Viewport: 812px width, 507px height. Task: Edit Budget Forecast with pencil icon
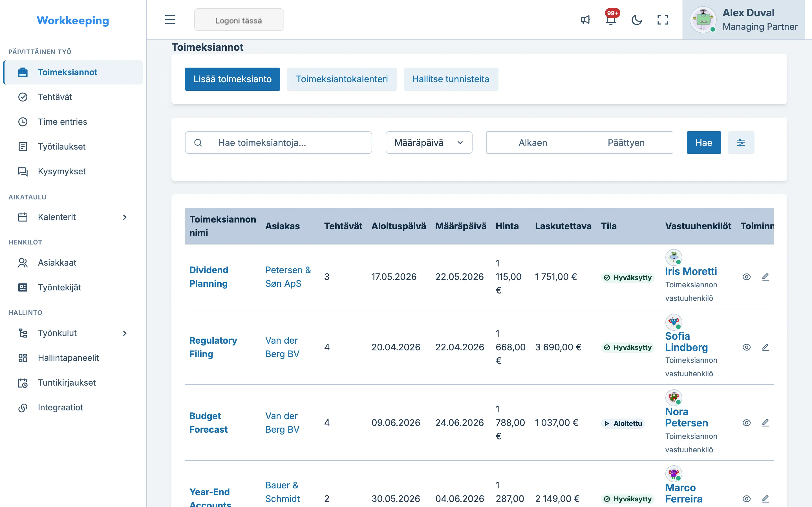point(765,422)
